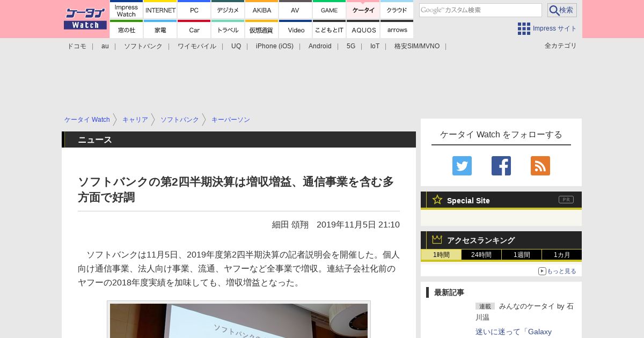Click the PR badge in Special Site
Viewport: 644px width, 338px height.
tap(566, 200)
